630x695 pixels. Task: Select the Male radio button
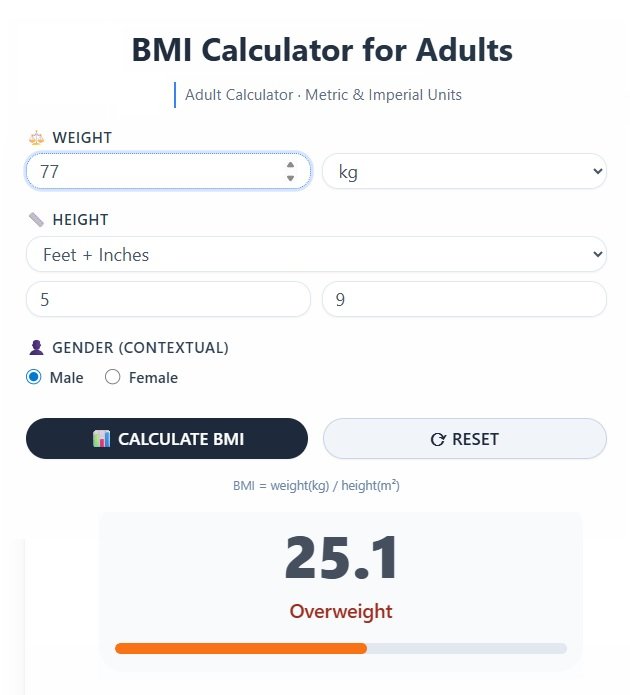pos(34,377)
